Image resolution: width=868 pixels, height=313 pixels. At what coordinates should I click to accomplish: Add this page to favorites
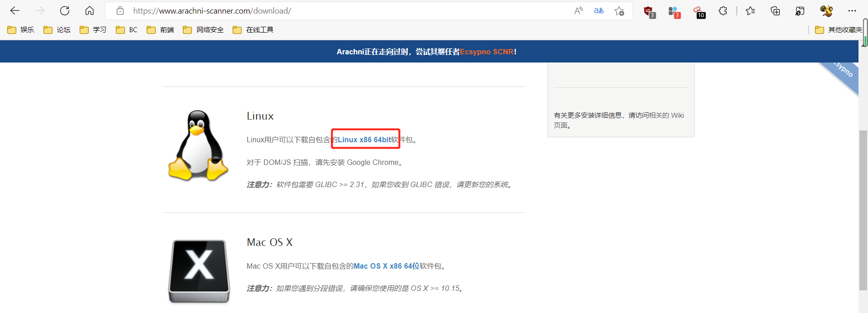pos(619,11)
